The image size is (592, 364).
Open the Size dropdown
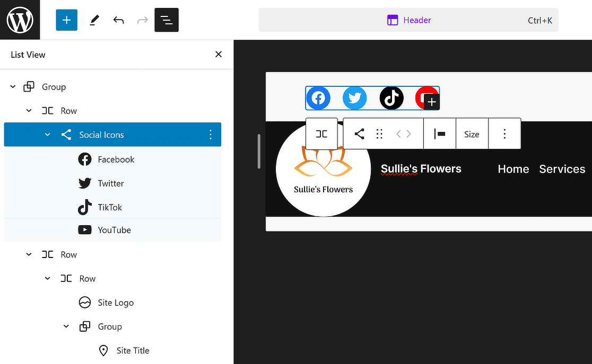pos(472,134)
